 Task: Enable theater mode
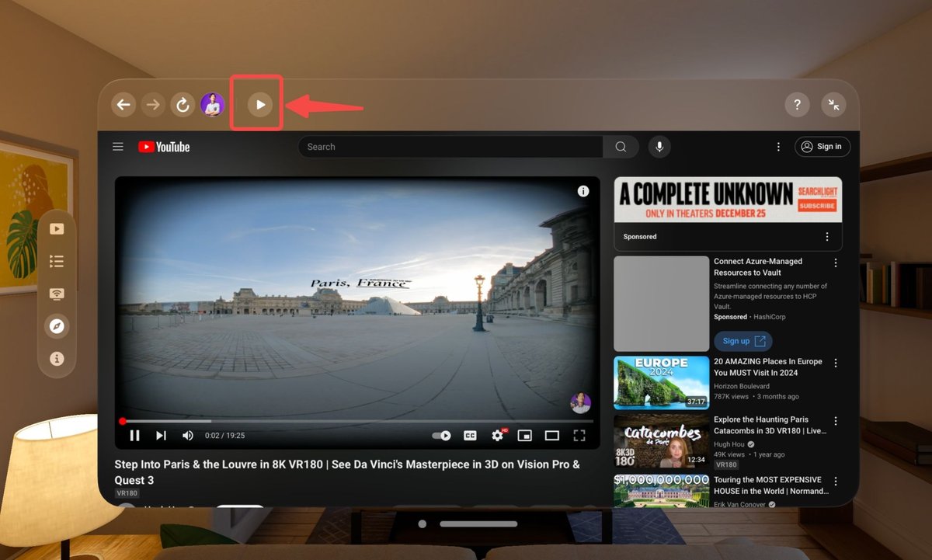point(552,436)
